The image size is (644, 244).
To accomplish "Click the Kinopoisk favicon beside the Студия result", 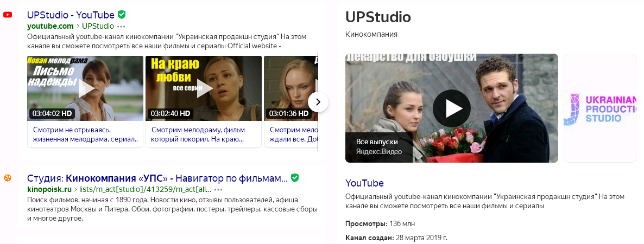I will pos(8,178).
